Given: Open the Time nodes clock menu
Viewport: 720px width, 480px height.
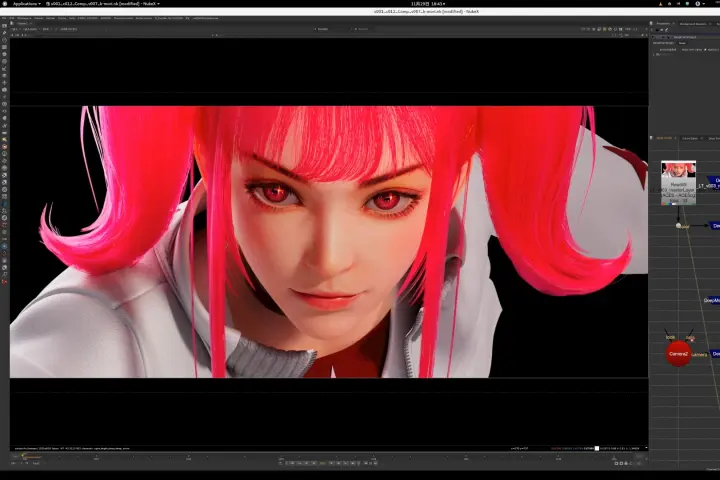Looking at the screenshot, I should [x=5, y=40].
